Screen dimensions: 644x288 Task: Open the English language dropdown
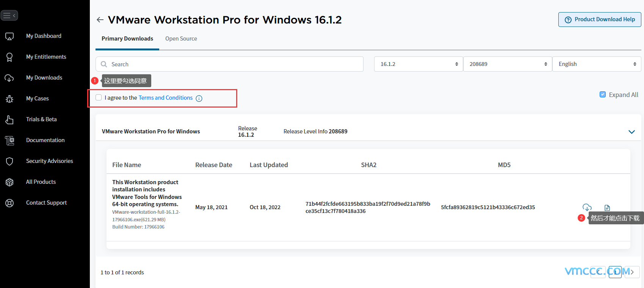click(597, 64)
